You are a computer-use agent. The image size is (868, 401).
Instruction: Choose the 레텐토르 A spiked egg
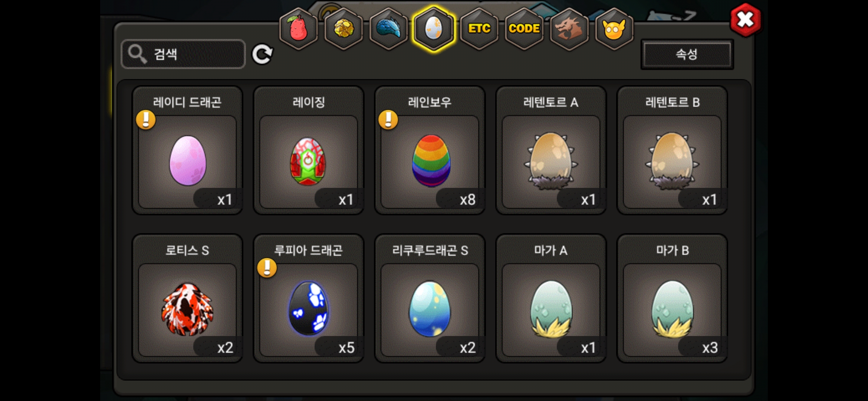(x=551, y=150)
